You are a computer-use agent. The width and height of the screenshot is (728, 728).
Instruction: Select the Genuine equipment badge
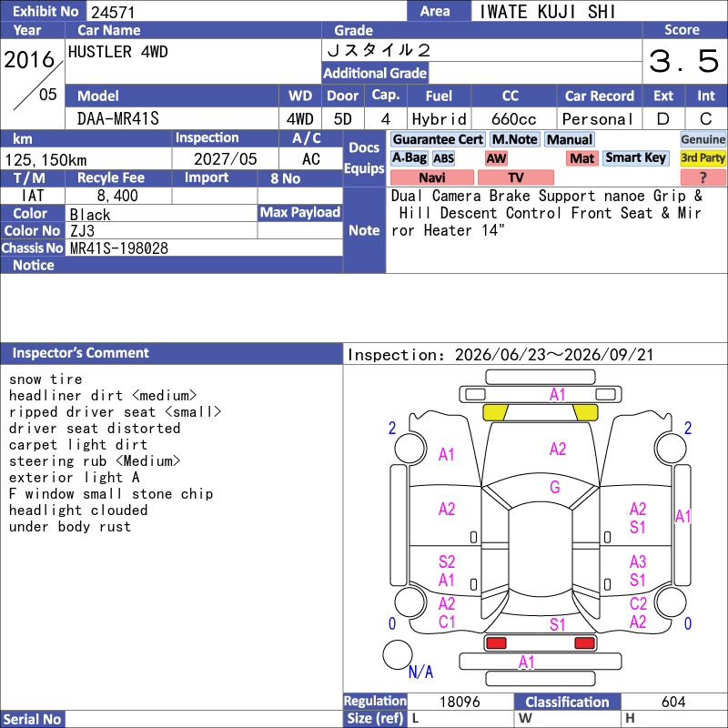(x=703, y=139)
